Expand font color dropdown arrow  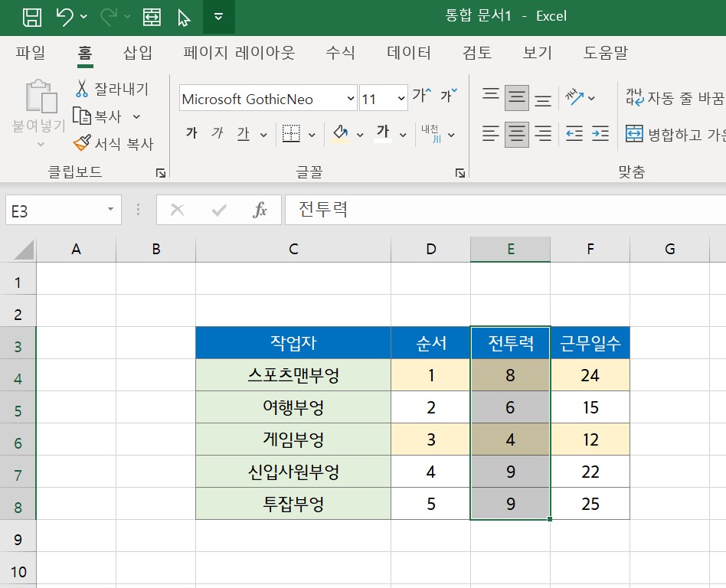click(404, 136)
